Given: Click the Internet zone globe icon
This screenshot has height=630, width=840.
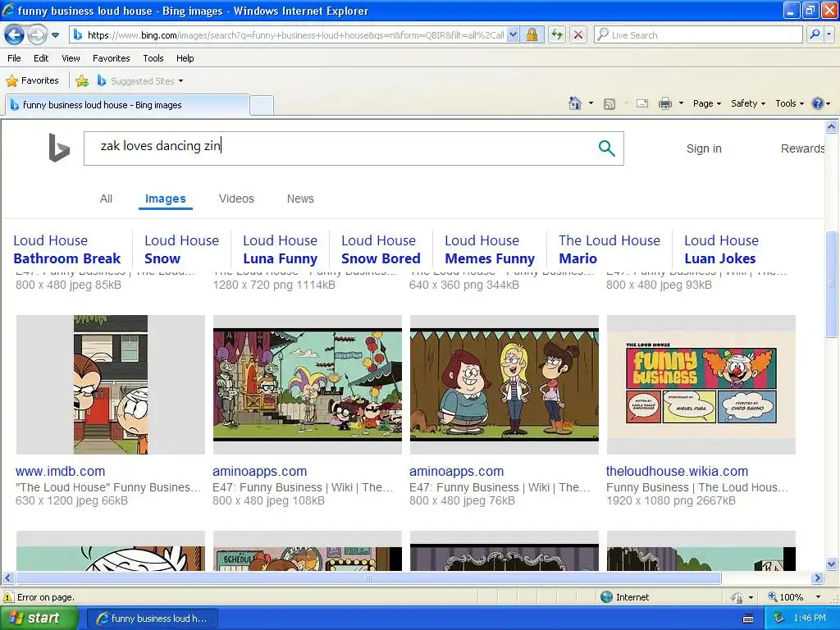Looking at the screenshot, I should [606, 597].
